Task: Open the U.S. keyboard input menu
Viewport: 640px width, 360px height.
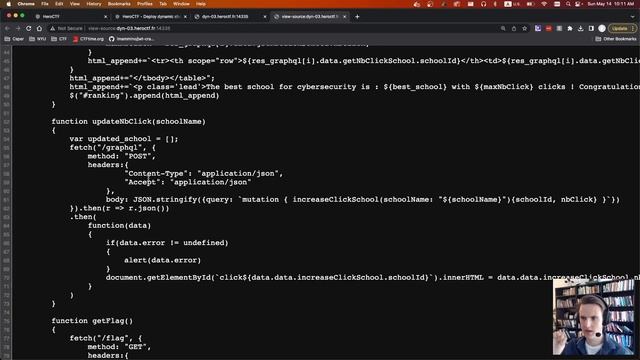Action: tap(512, 4)
